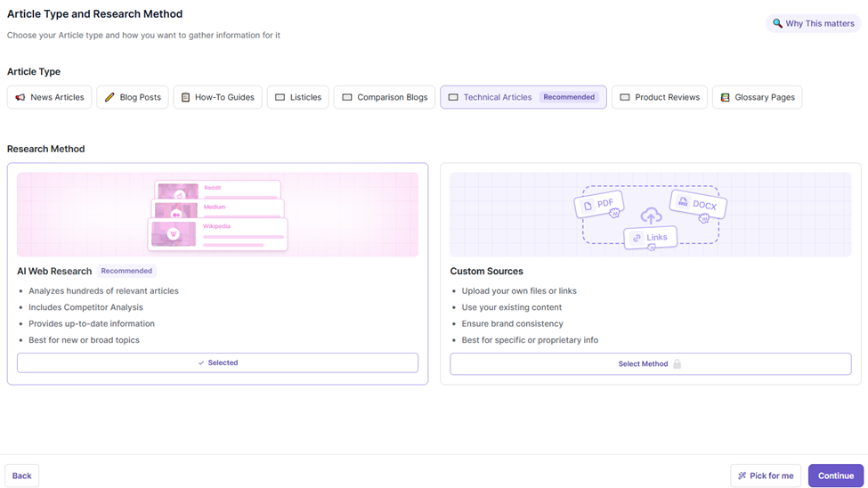Click the Links chip in Custom Sources illustration
The height and width of the screenshot is (488, 868).
(x=651, y=238)
